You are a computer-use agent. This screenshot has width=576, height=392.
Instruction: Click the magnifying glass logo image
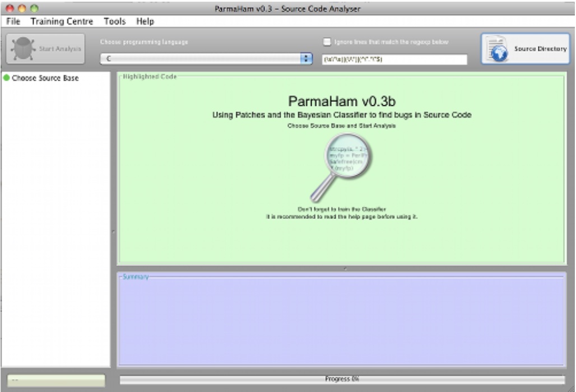pos(341,166)
